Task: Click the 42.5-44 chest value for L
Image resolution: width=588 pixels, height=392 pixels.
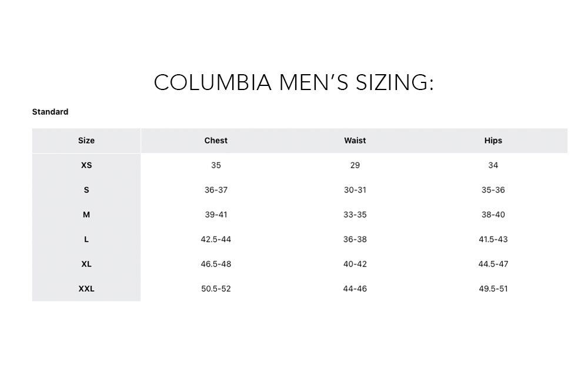Action: (216, 240)
